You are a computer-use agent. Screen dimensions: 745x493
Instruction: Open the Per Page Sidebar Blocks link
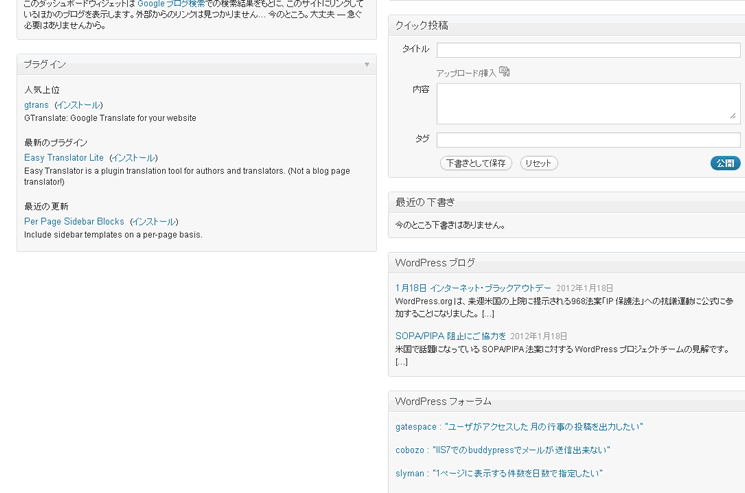tap(74, 222)
